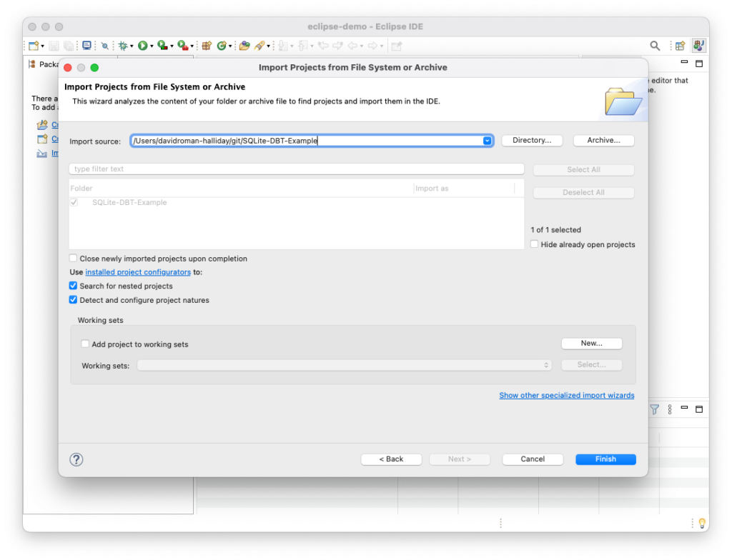
Task: Click the External Tools run icon
Action: (x=183, y=45)
